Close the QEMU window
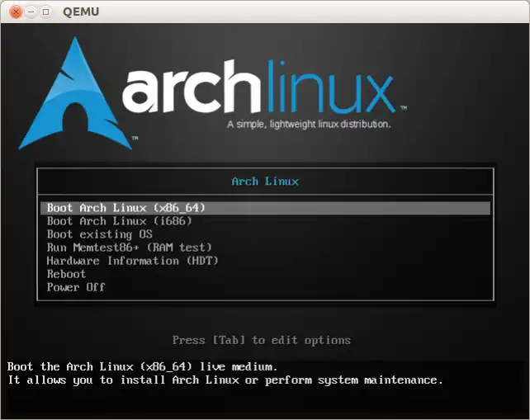Image resolution: width=530 pixels, height=420 pixels. (16, 12)
